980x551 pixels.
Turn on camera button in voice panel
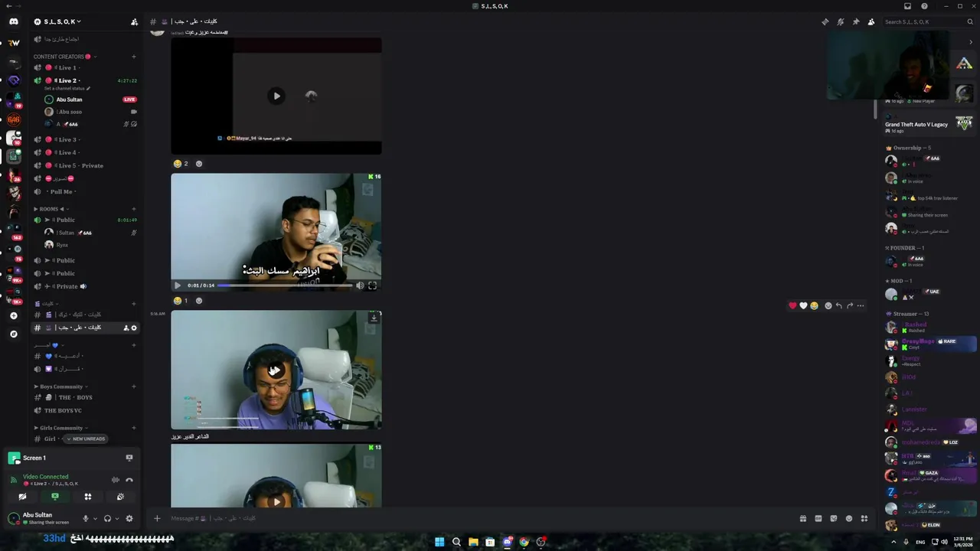(22, 497)
